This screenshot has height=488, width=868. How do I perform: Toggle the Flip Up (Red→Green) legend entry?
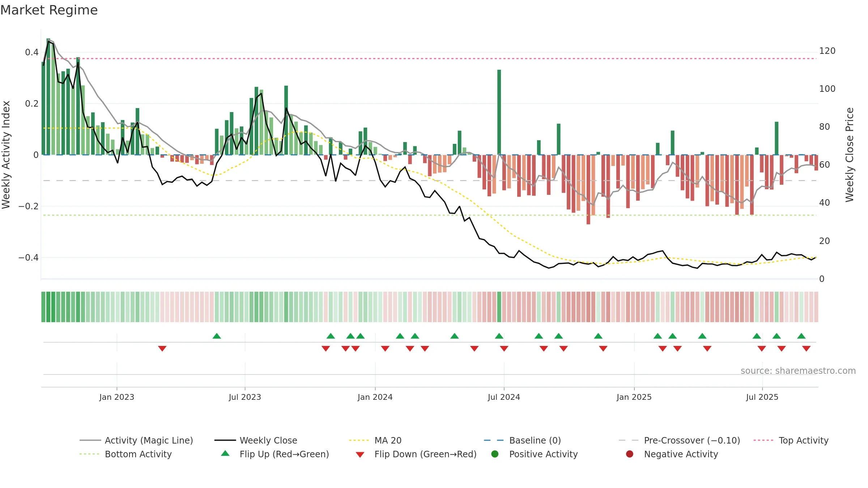(275, 454)
